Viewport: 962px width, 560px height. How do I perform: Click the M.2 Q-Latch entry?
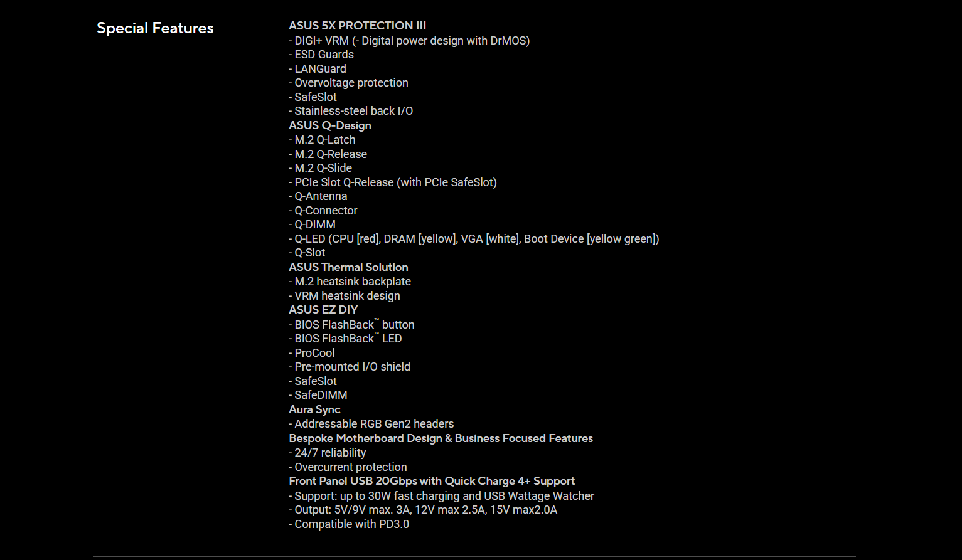tap(322, 140)
